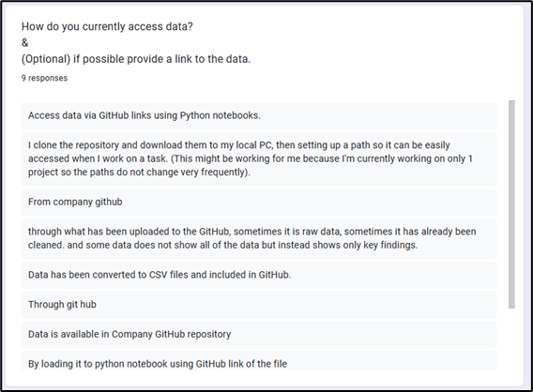Click 'Python notebooks' text in first response
Viewport: 533px width, 392px height.
220,115
